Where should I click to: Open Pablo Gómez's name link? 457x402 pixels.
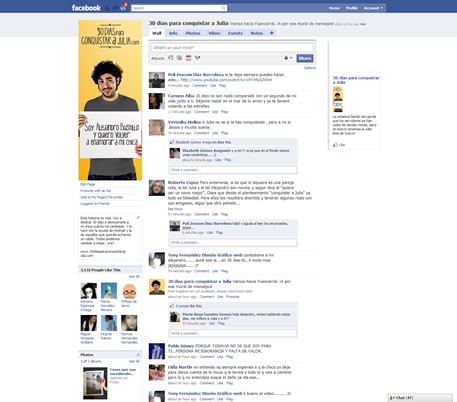click(x=181, y=346)
